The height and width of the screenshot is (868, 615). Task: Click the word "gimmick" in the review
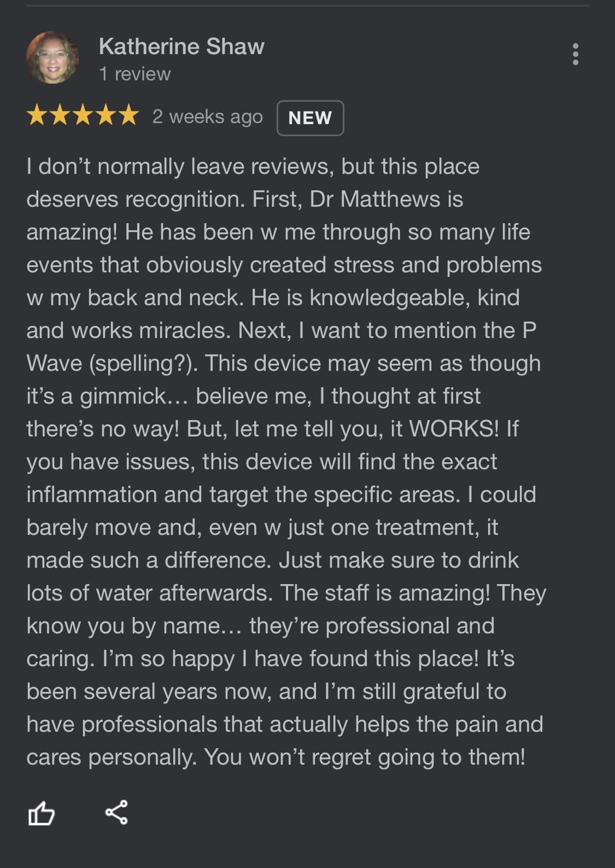(x=124, y=397)
